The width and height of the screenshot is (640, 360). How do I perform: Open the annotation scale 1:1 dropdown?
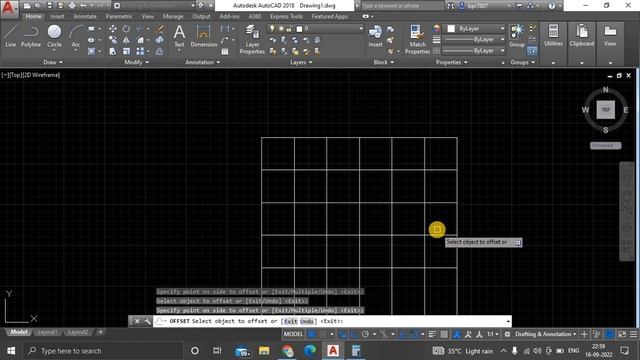click(493, 334)
